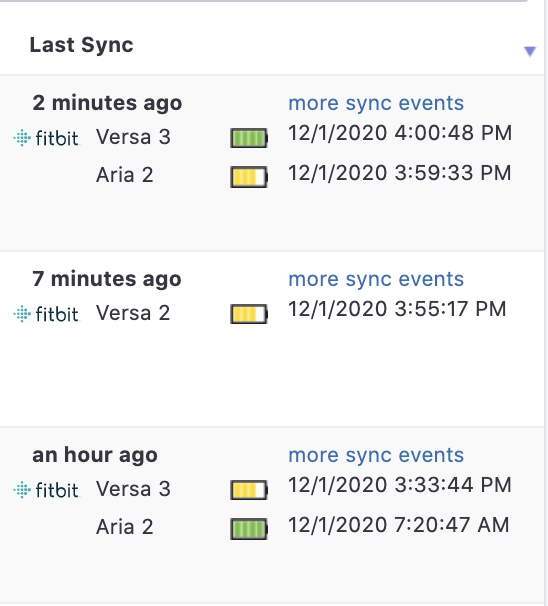Screen dimensions: 548x606
Task: Click the Fitbit logo in the hour-ago row
Action: (47, 490)
